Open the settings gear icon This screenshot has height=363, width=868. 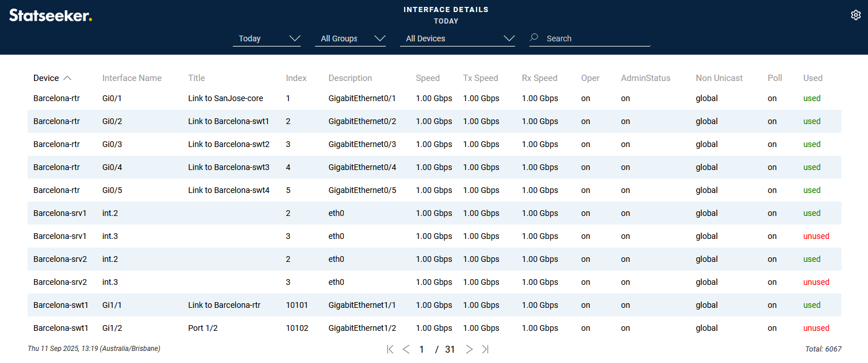click(x=855, y=15)
